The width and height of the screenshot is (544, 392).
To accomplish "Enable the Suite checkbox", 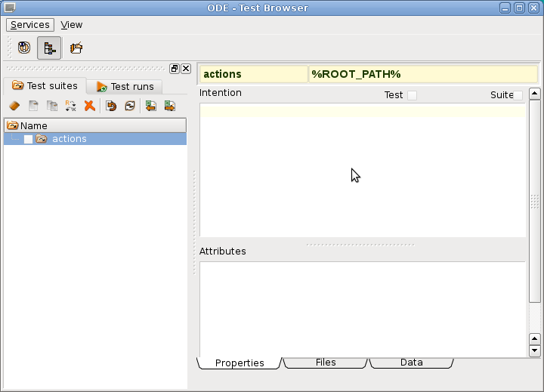I will [x=518, y=95].
